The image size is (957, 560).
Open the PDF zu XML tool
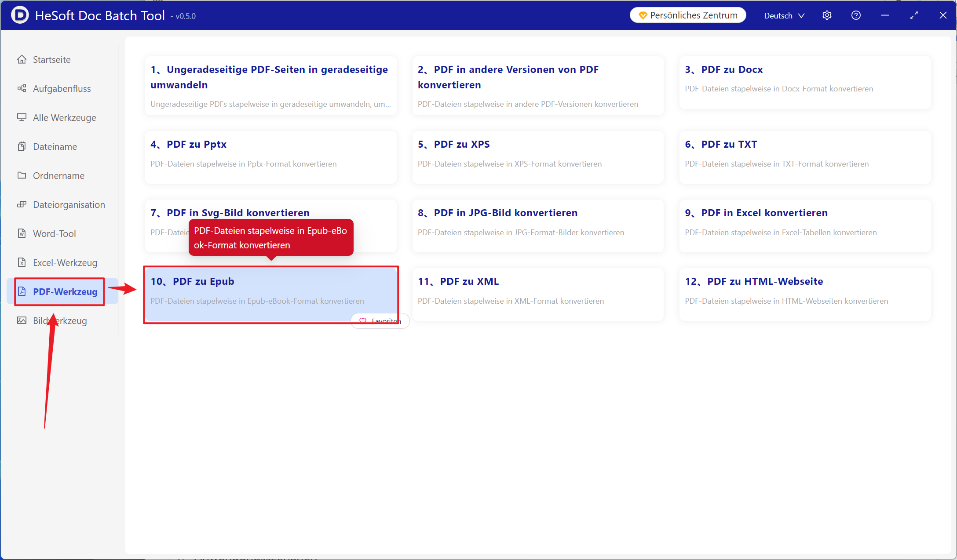538,295
